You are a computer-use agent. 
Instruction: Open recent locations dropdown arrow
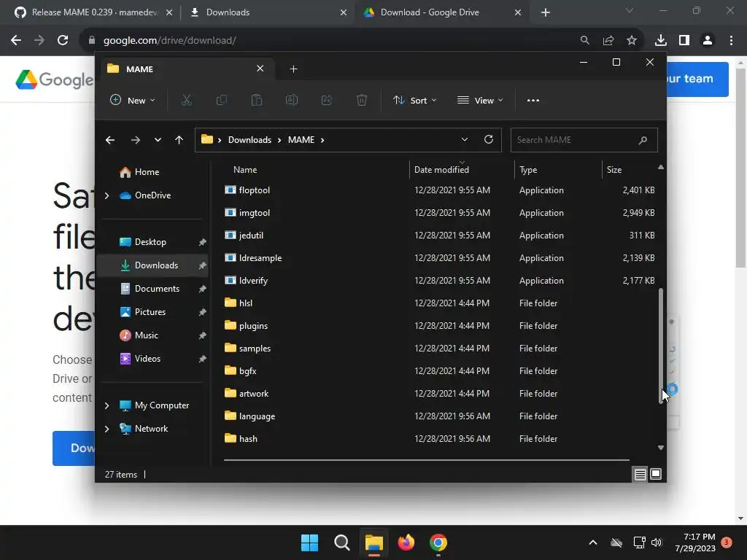click(x=158, y=140)
